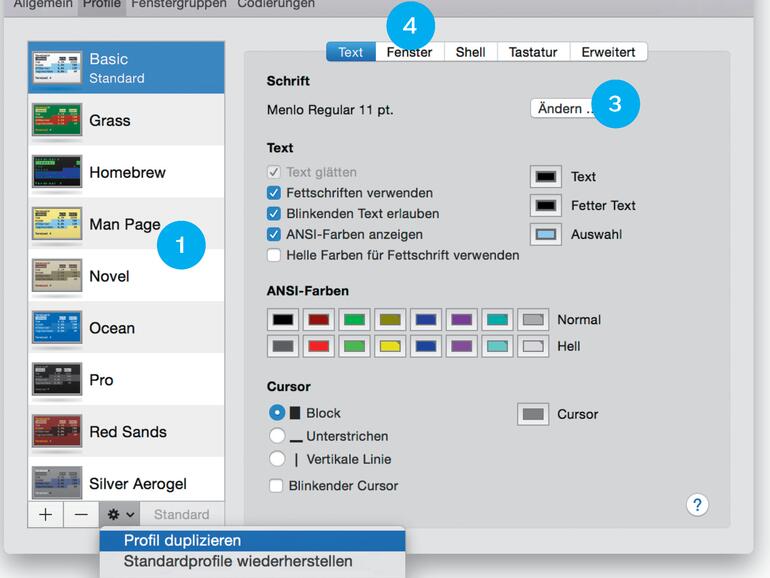Click the Menlo Regular 11 pt. font label

click(330, 110)
